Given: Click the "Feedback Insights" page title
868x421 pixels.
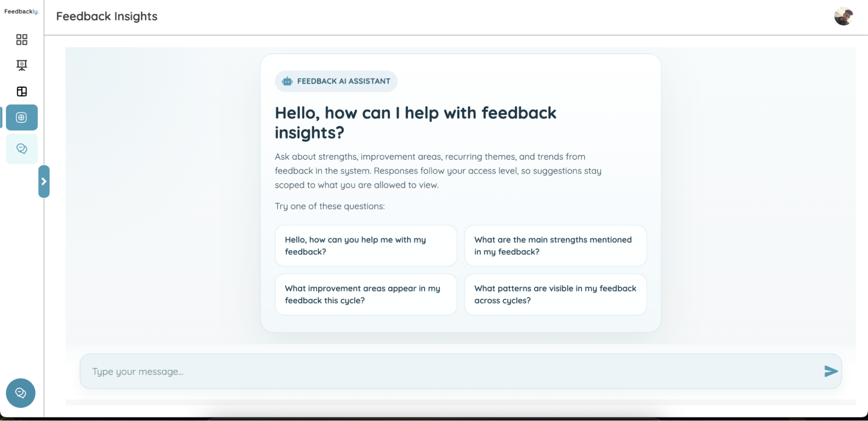Looking at the screenshot, I should [x=107, y=16].
